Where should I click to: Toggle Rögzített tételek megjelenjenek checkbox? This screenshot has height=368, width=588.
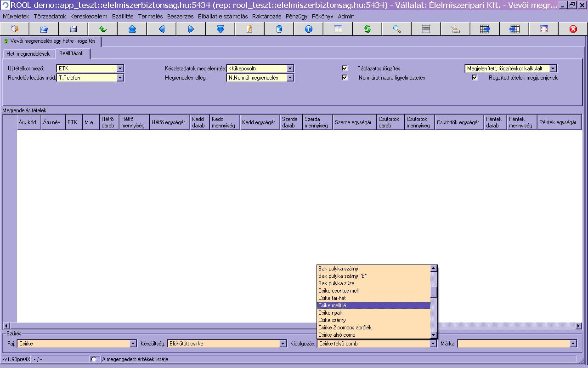[x=475, y=78]
